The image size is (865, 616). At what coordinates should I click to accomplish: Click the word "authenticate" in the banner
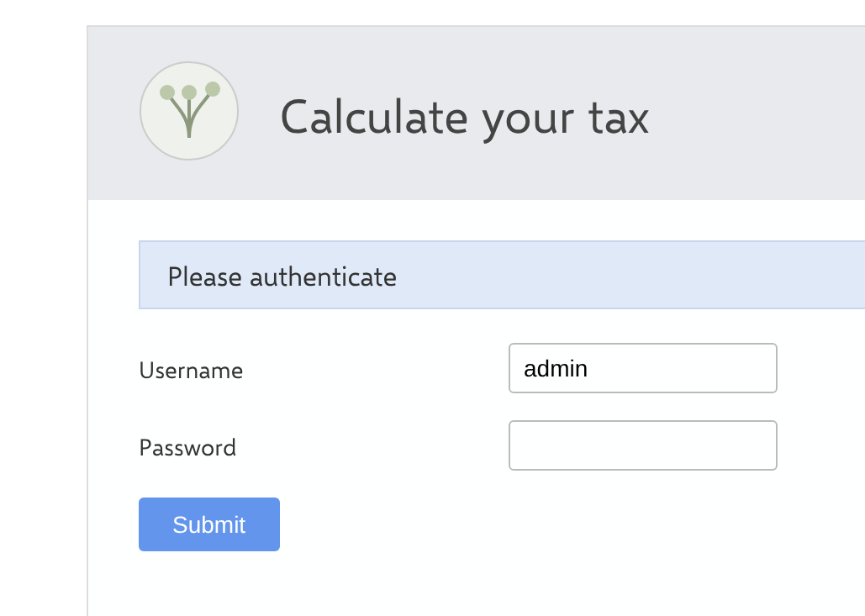(x=324, y=276)
